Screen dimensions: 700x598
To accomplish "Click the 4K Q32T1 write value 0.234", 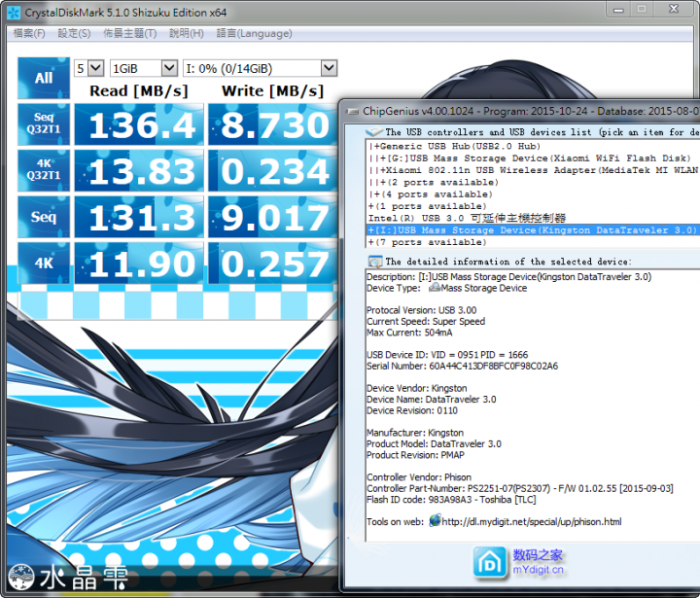I will coord(272,170).
